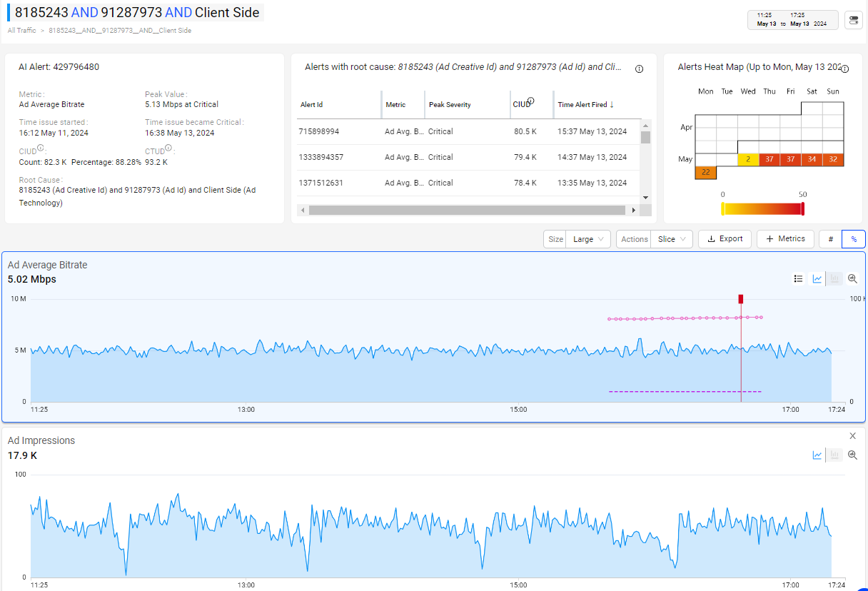
Task: Open the Actions Slice dropdown
Action: pyautogui.click(x=671, y=239)
